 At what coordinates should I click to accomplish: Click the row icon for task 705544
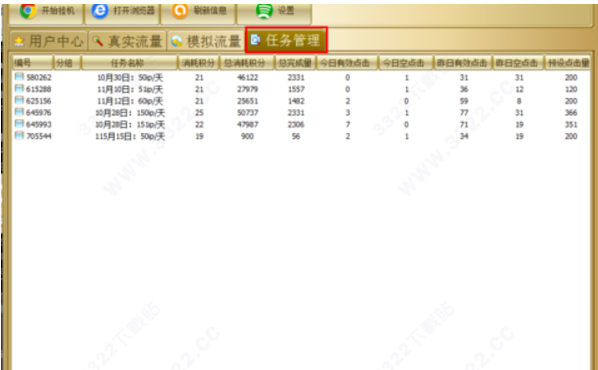click(19, 136)
